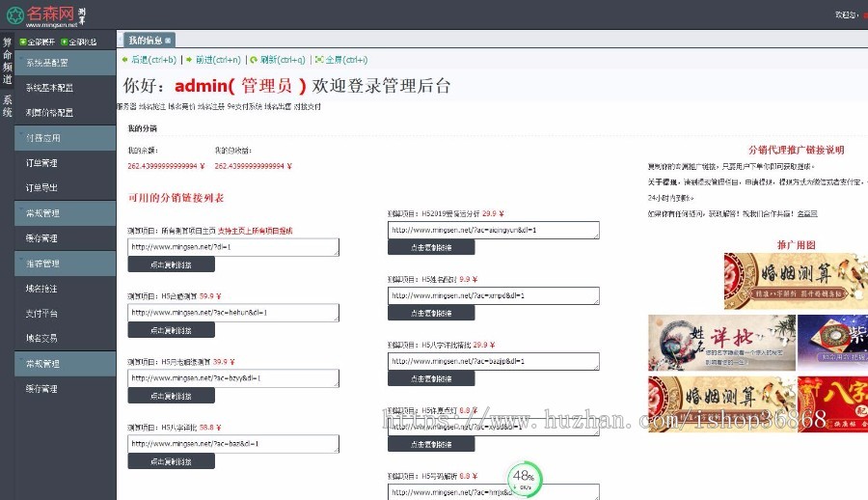
Task: Click the admin( 管理员 ) text
Action: click(240, 86)
